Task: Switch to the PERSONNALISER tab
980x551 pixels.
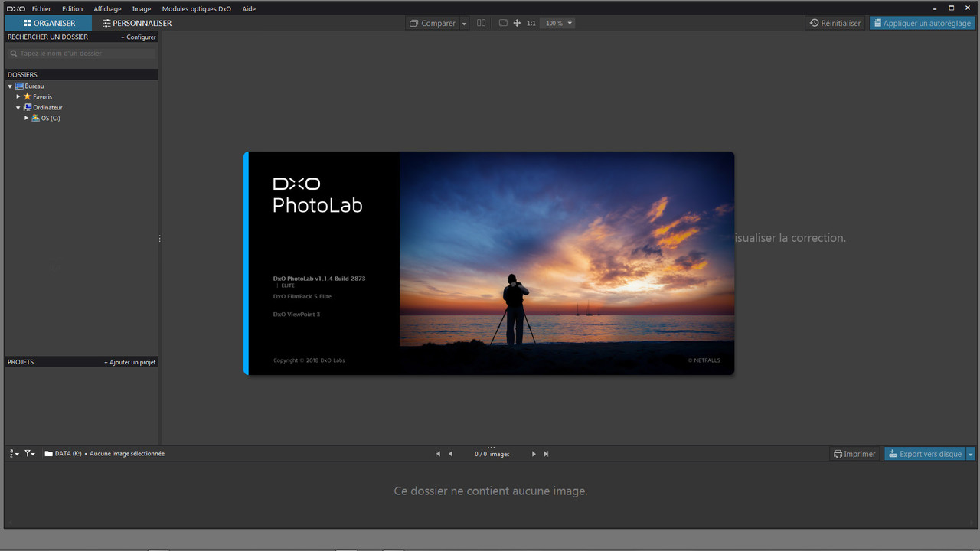Action: click(x=137, y=23)
